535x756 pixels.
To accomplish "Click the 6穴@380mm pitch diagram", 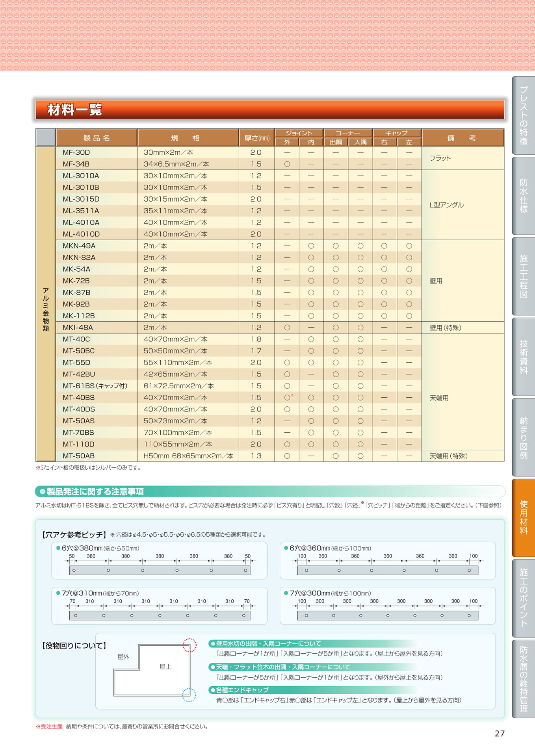I will [160, 561].
